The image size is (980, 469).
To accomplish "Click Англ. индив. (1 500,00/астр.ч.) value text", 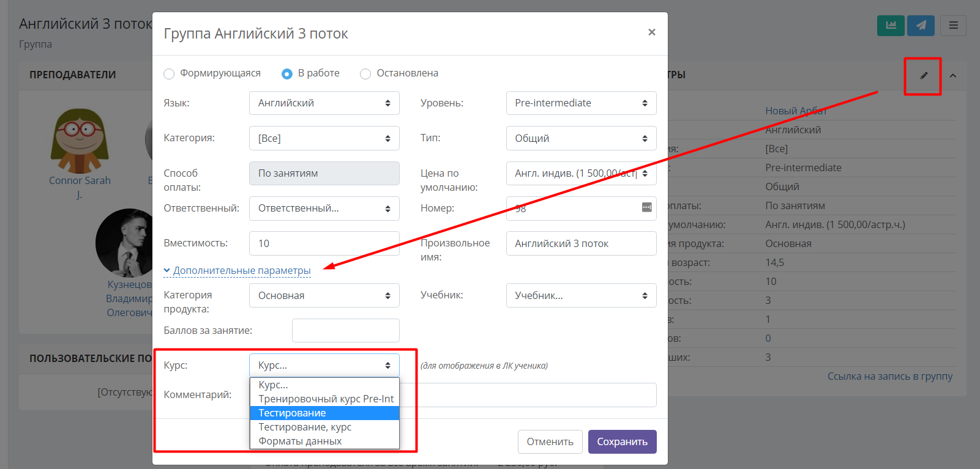I will pos(835,224).
